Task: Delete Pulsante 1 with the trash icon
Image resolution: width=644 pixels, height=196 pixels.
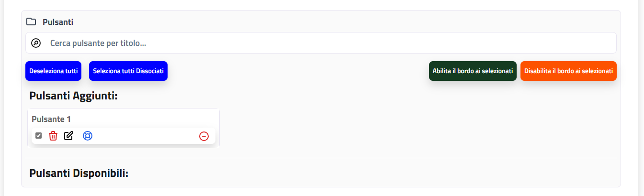Action: (53, 136)
